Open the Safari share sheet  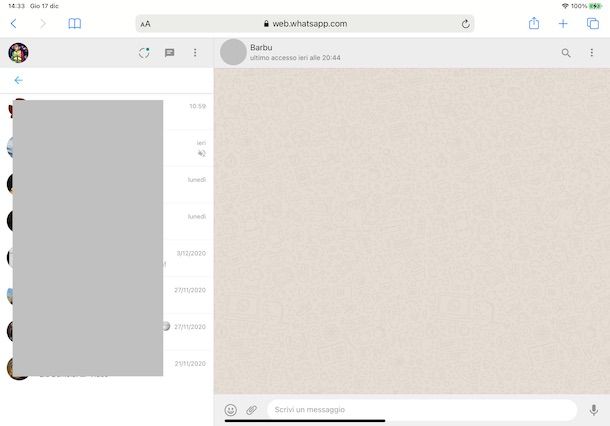coord(534,23)
